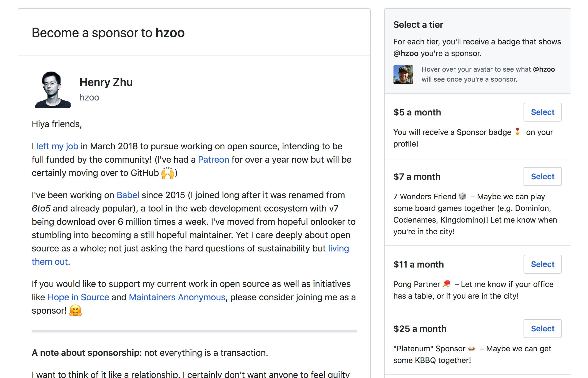
Task: Click the raised hands emoji after GitHub
Action: point(168,173)
